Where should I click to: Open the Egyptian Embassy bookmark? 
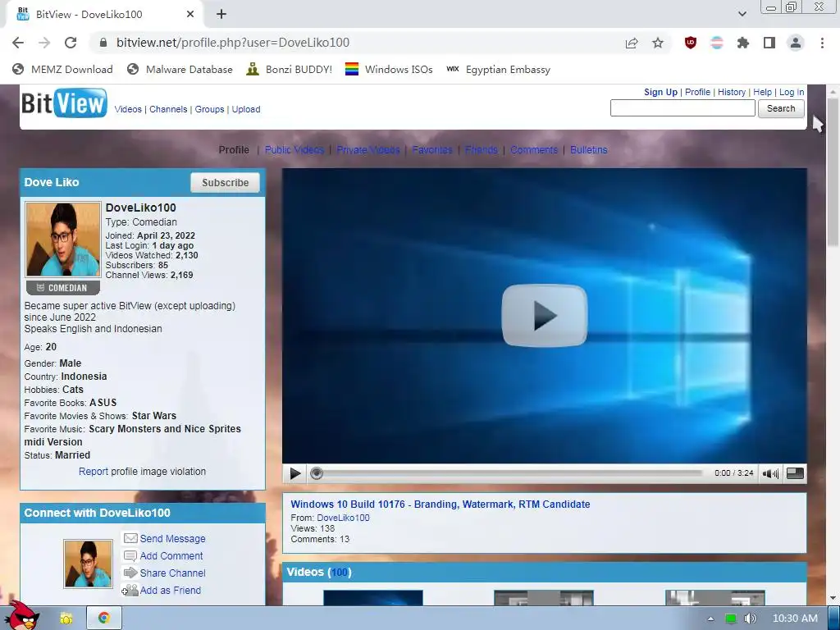pyautogui.click(x=499, y=70)
